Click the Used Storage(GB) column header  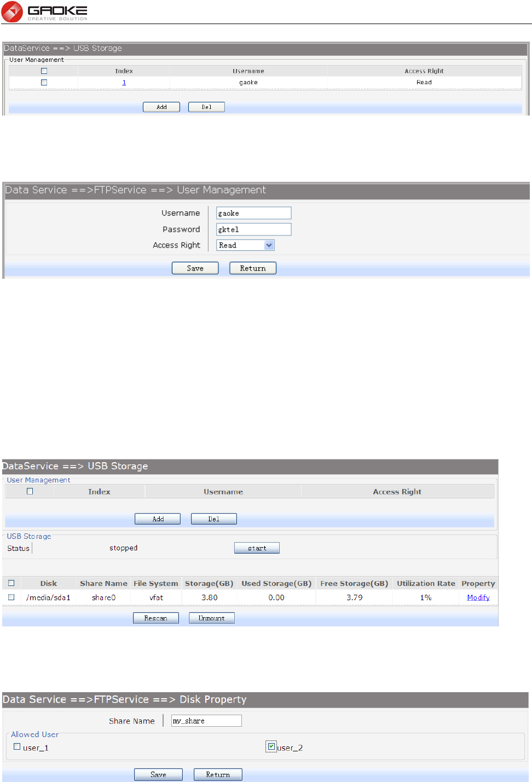(276, 583)
